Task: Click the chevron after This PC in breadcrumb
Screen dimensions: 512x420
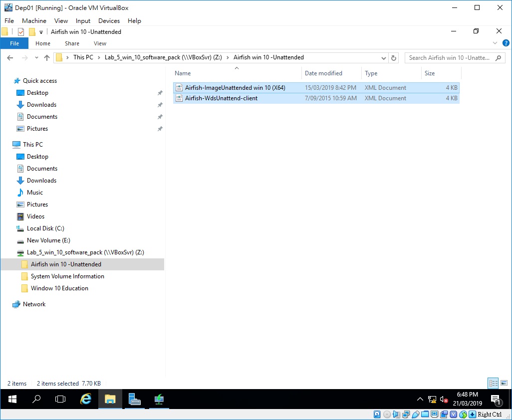Action: 99,57
